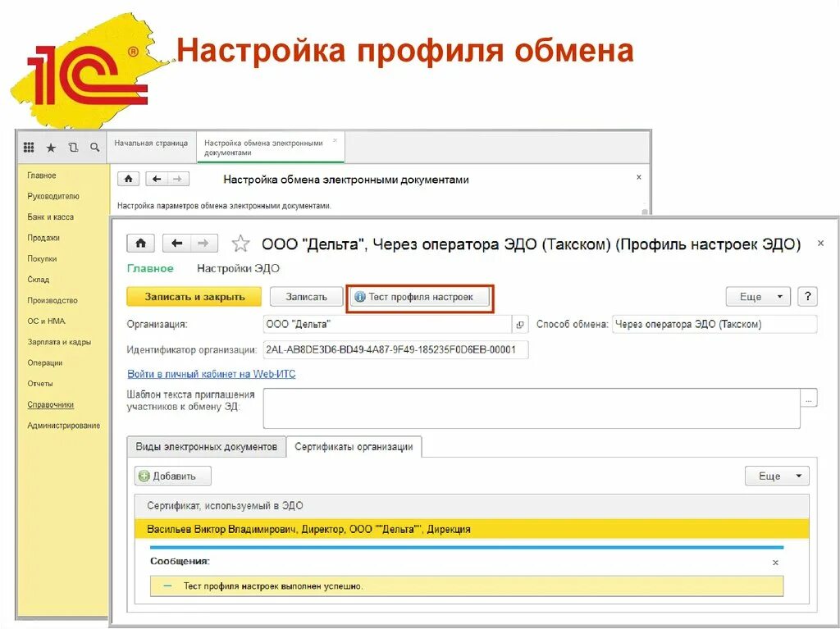Click the invitation text template field
The image size is (840, 629).
(x=532, y=408)
